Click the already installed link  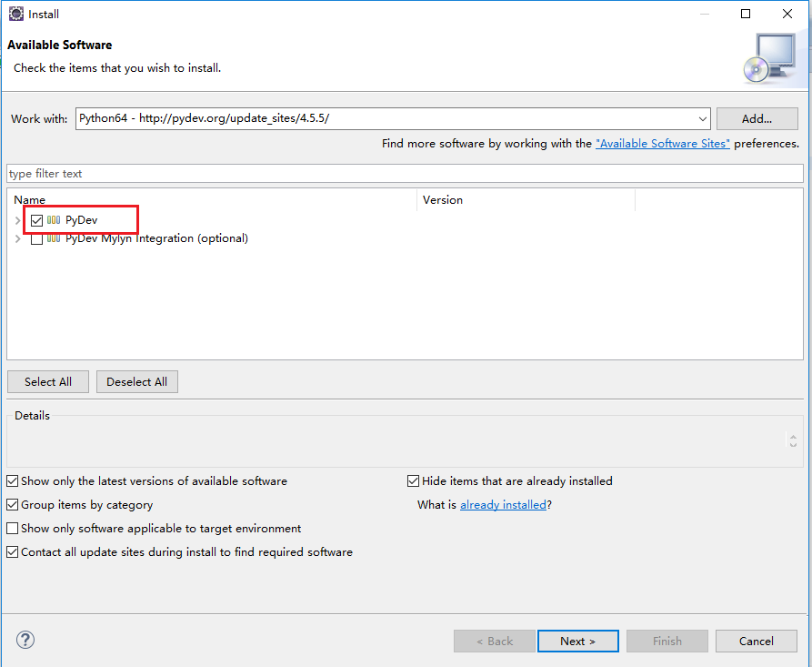503,505
